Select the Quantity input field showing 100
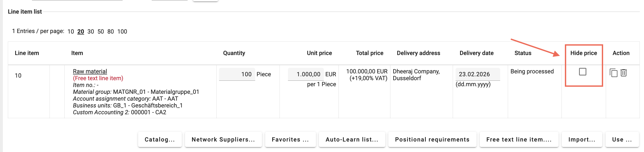The height and width of the screenshot is (152, 644). point(237,74)
